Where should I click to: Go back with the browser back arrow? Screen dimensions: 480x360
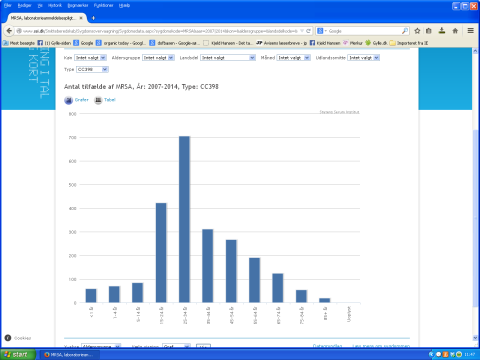[x=9, y=31]
